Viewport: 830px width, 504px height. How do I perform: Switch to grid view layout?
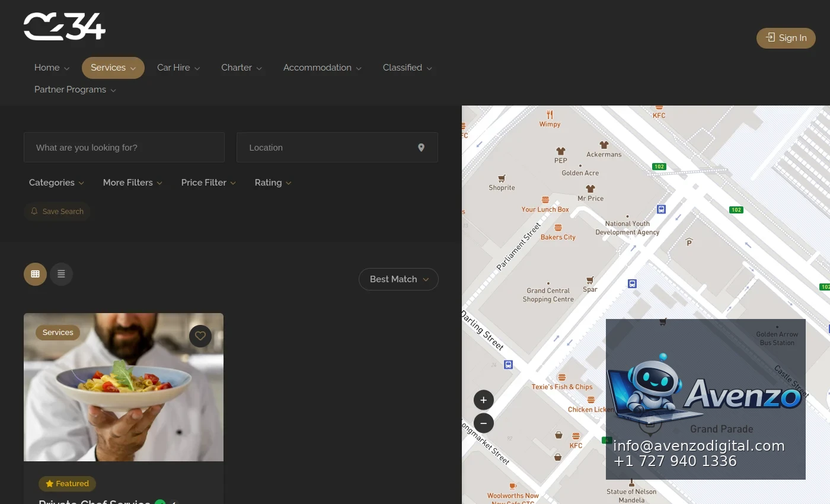pos(35,274)
